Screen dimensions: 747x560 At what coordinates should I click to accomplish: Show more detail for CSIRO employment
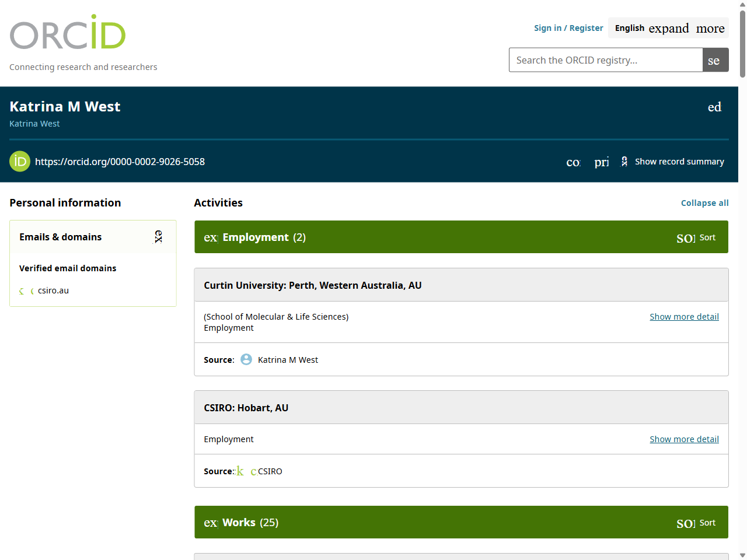(684, 439)
